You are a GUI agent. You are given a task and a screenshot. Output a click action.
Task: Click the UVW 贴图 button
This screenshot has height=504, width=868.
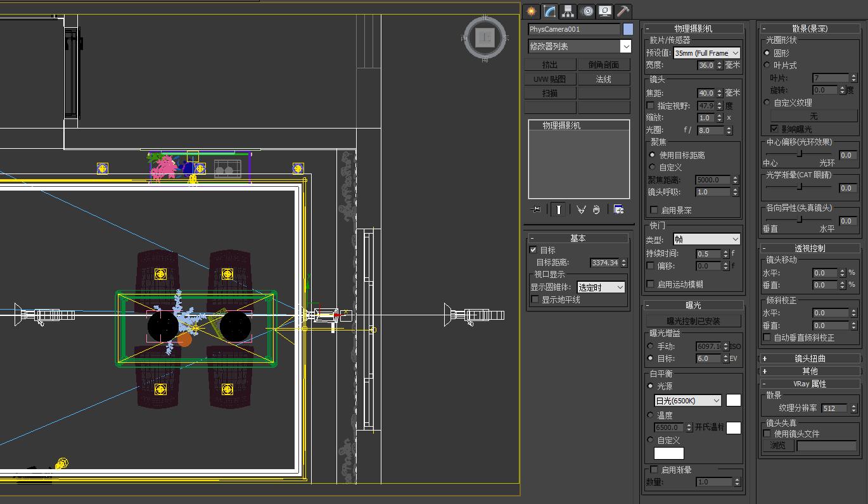point(550,79)
